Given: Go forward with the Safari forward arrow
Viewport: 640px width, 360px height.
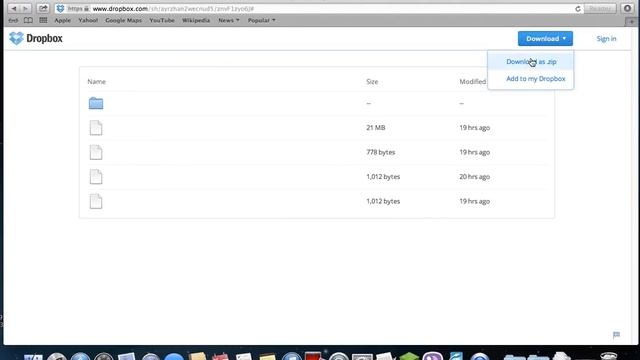Looking at the screenshot, I should click(x=24, y=9).
